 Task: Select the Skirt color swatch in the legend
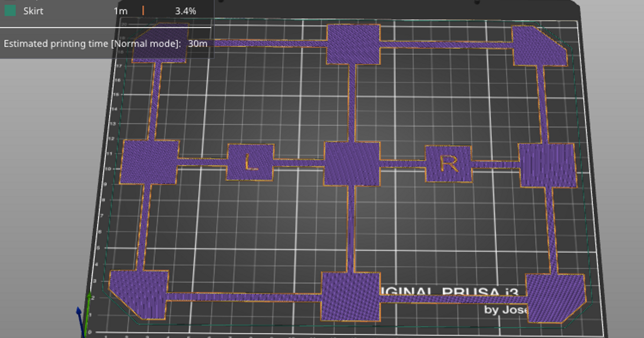10,10
